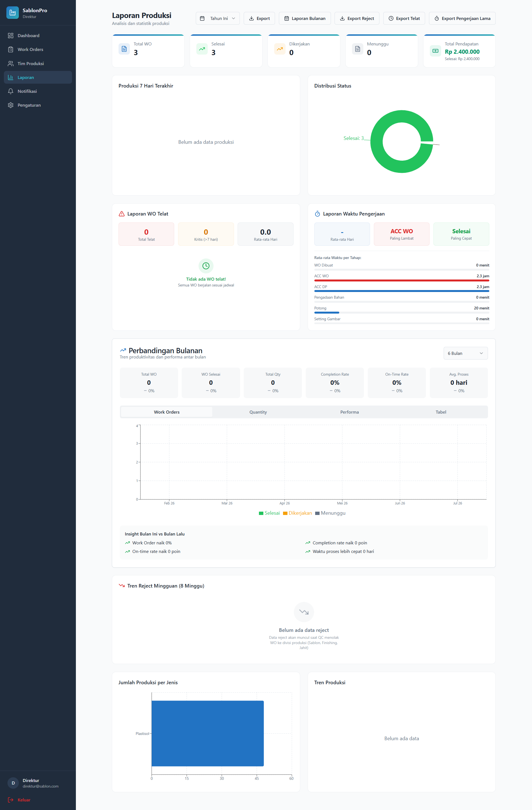Click the orange Dikerjakan legend swatch
Viewport: 532px width, 810px height.
coord(285,513)
